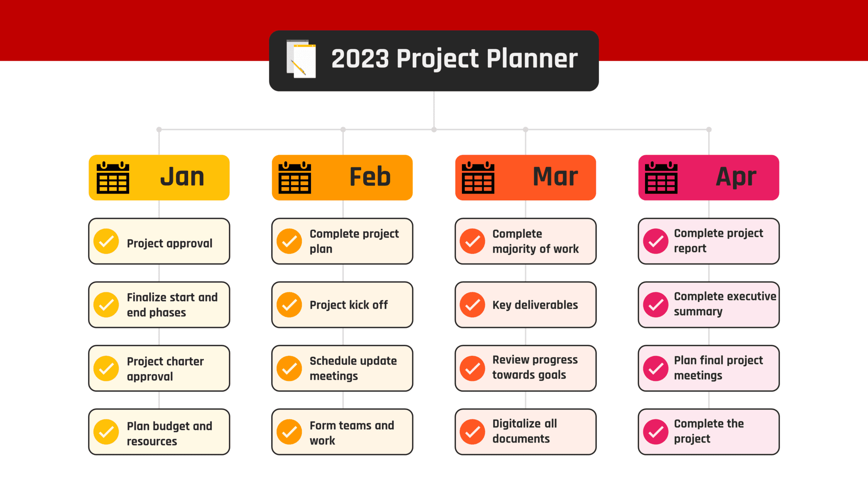
Task: Click the orange checkmark beside Project kick off
Action: [289, 305]
